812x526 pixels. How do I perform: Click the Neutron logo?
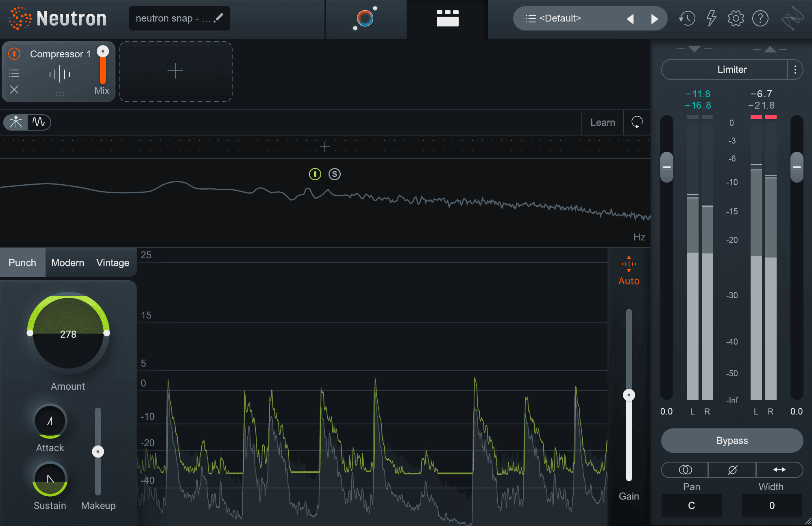(x=58, y=19)
